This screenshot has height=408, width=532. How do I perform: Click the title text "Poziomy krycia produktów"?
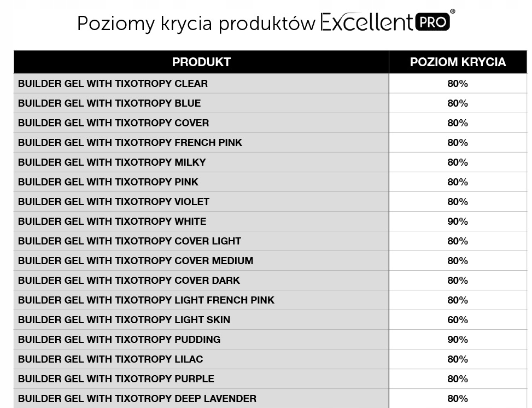[196, 24]
